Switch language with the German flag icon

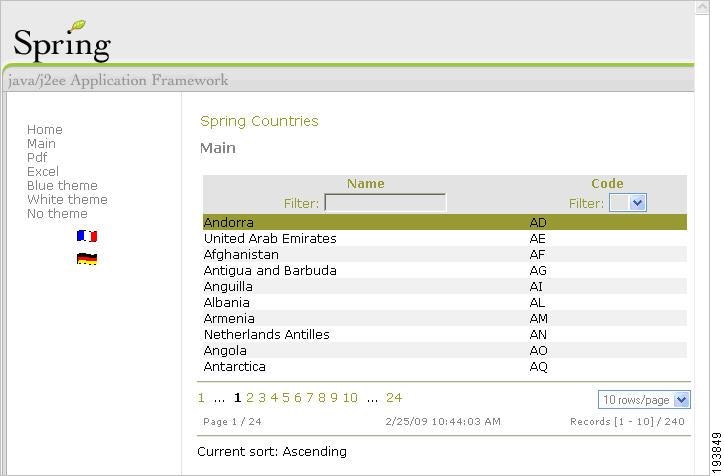click(x=87, y=259)
